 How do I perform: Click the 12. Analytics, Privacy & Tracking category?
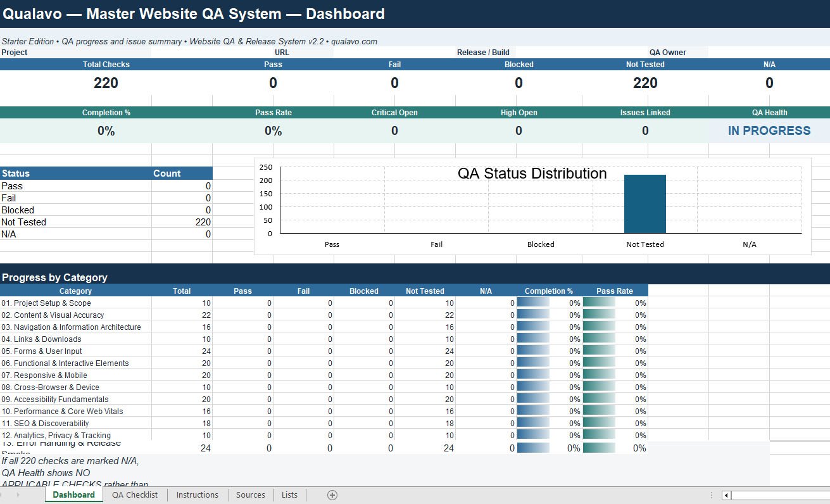point(75,436)
